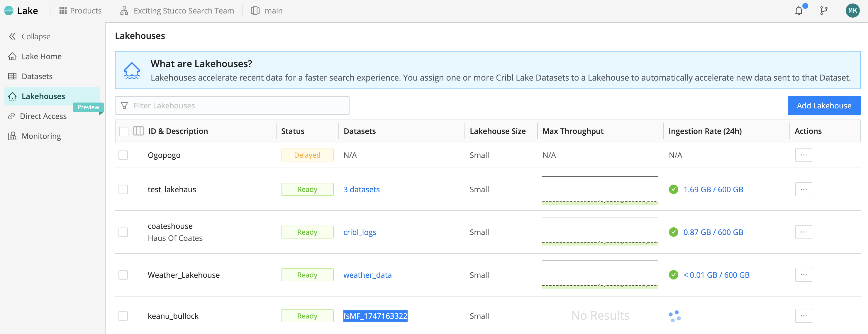Check the coateshouse row checkbox
The image size is (868, 334).
point(123,232)
